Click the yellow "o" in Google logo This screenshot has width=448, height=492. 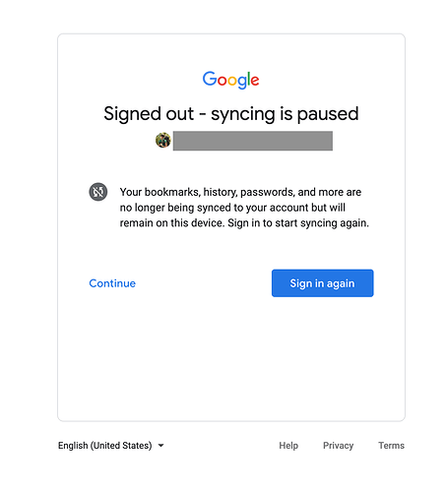232,81
